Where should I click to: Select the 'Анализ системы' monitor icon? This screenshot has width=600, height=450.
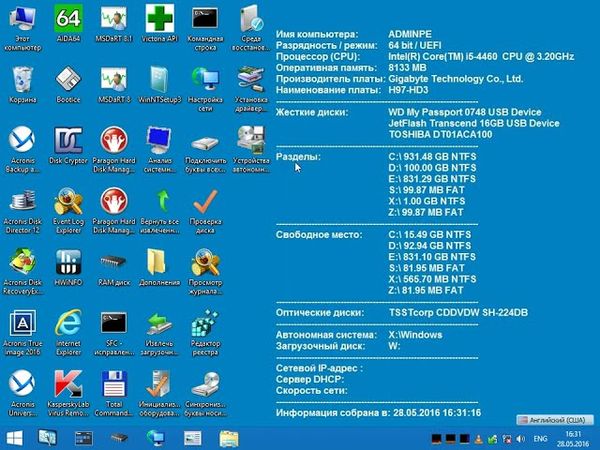point(160,149)
